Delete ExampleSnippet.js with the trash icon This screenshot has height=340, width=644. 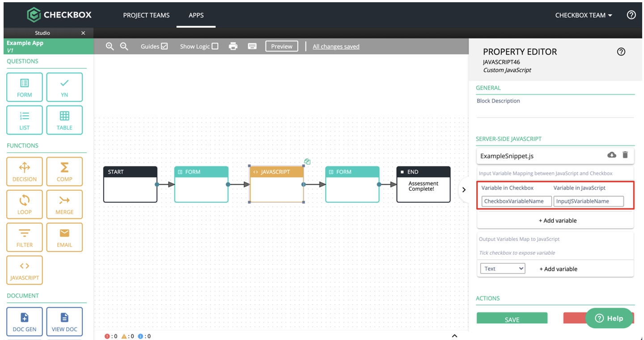[625, 155]
